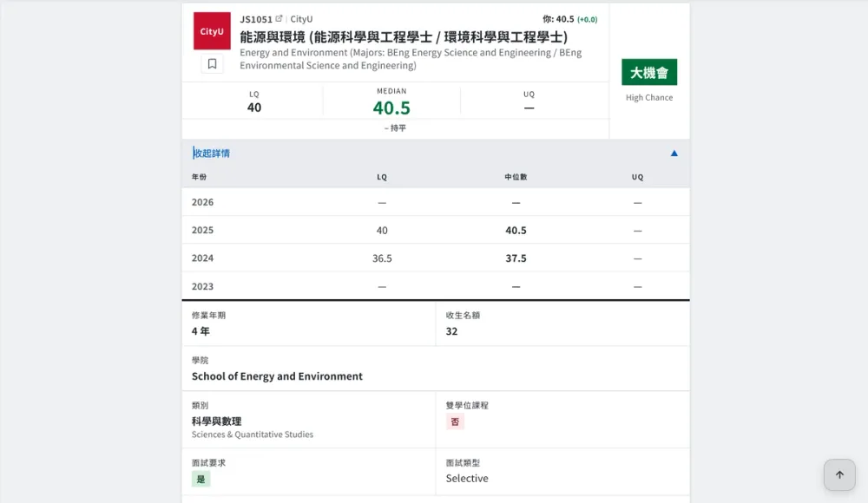Click the 4 年 study duration value
The image size is (868, 503).
[x=201, y=331]
